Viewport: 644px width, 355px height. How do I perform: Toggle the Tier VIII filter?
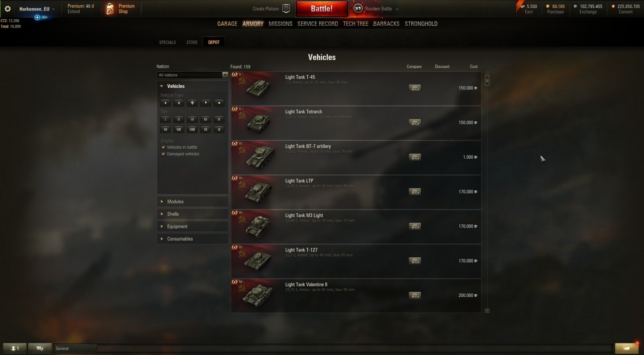pos(192,129)
